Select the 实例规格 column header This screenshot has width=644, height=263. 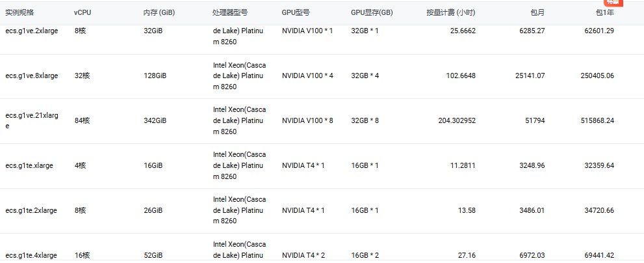tap(19, 12)
